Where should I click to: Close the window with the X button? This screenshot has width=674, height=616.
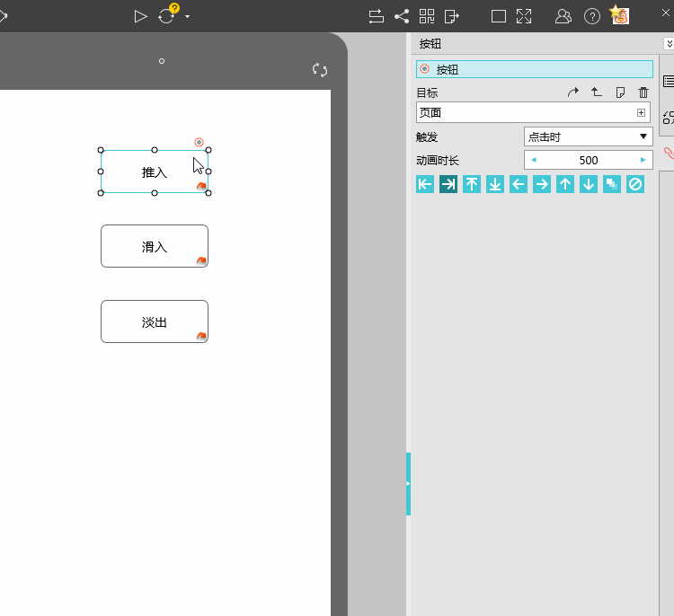(666, 13)
